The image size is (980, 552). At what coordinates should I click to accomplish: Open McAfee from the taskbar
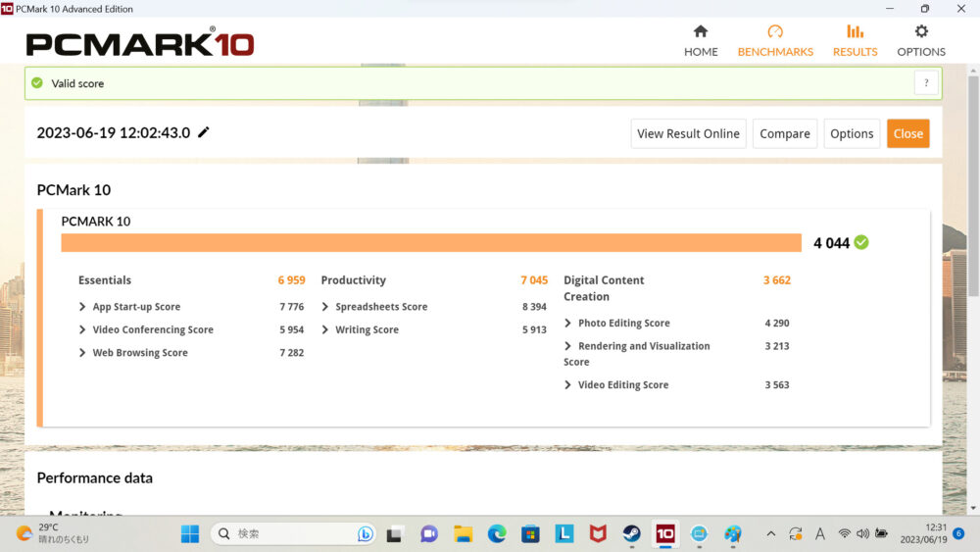pos(598,534)
